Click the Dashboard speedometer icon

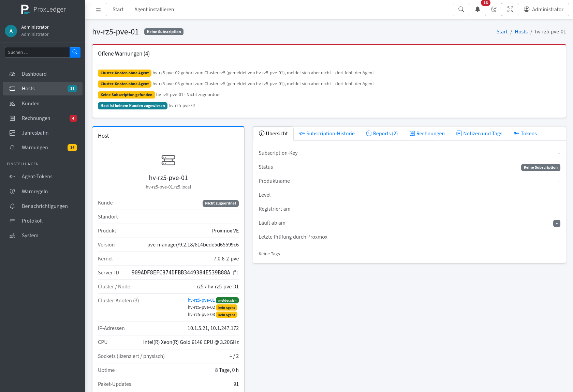[12, 74]
